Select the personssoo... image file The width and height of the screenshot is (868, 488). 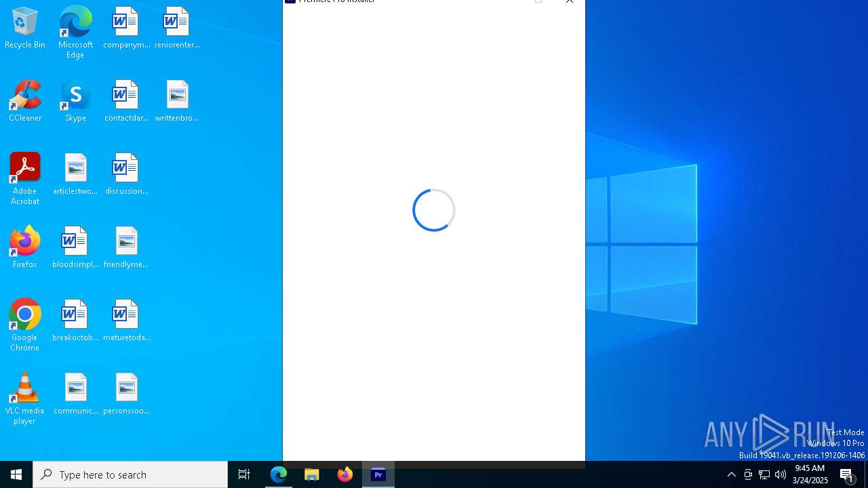click(x=126, y=394)
